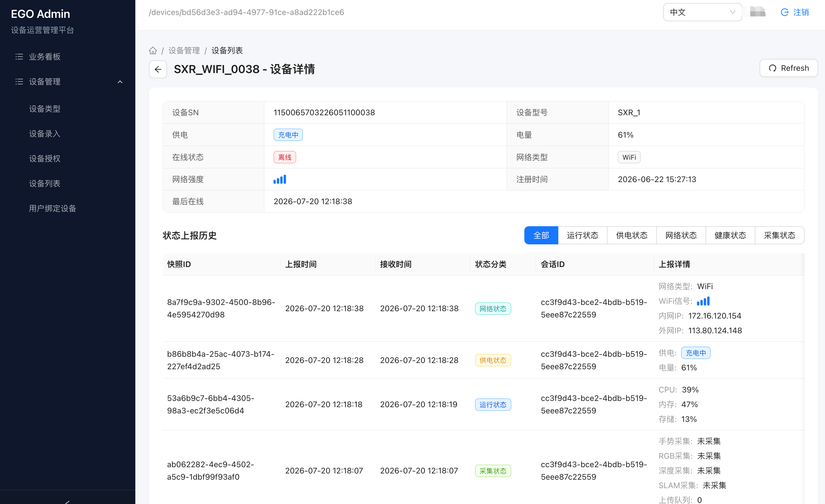The image size is (825, 504).
Task: Click the 快照ID column header
Action: pyautogui.click(x=179, y=264)
